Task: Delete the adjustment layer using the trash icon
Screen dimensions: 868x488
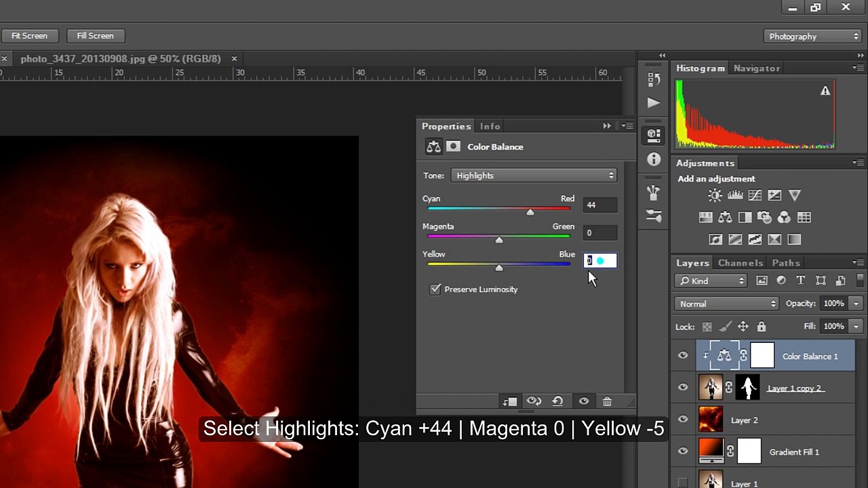Action: point(607,401)
